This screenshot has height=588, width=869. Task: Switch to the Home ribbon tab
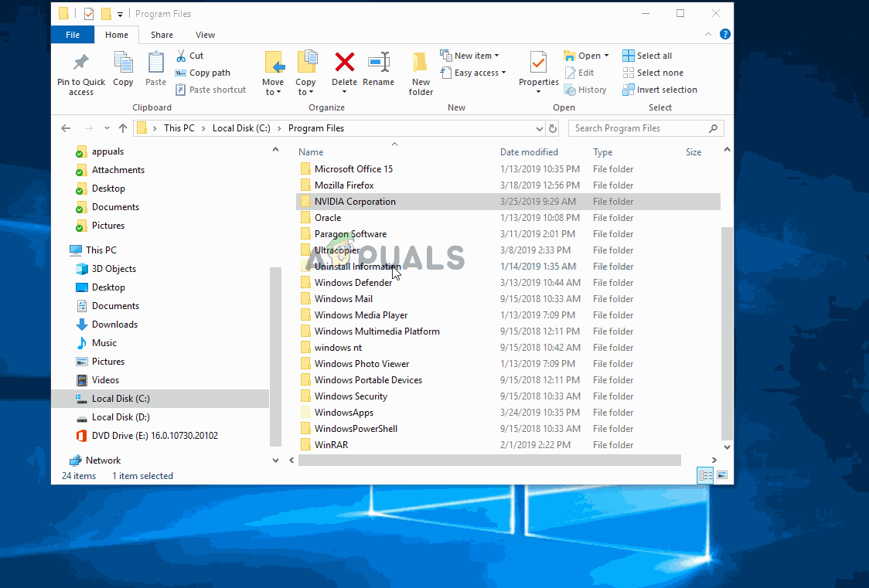tap(117, 34)
